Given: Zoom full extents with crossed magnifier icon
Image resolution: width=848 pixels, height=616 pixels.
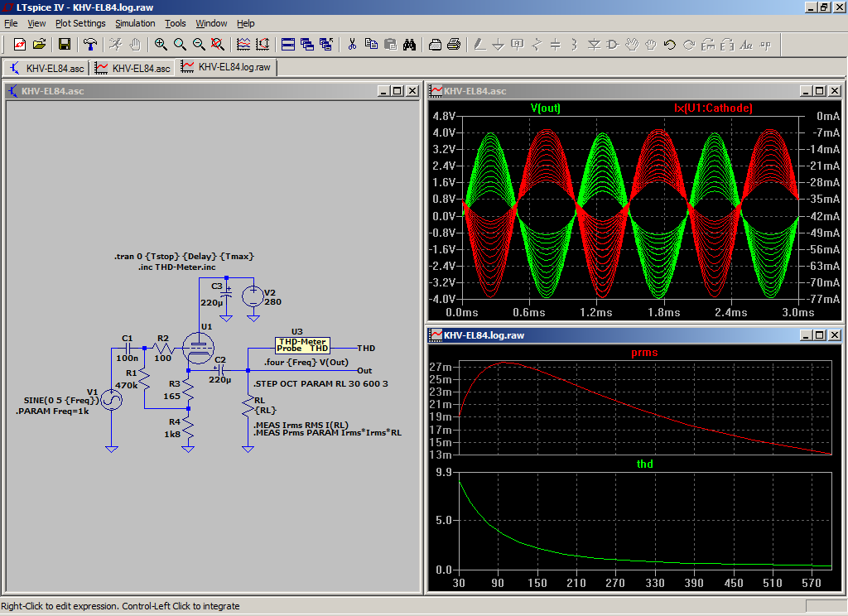Looking at the screenshot, I should tap(218, 45).
